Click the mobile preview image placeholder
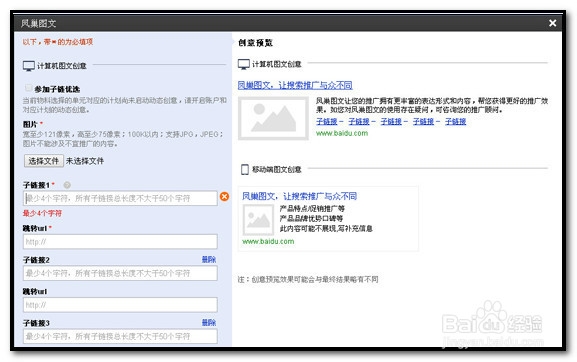This screenshot has width=577, height=362. coord(258,220)
